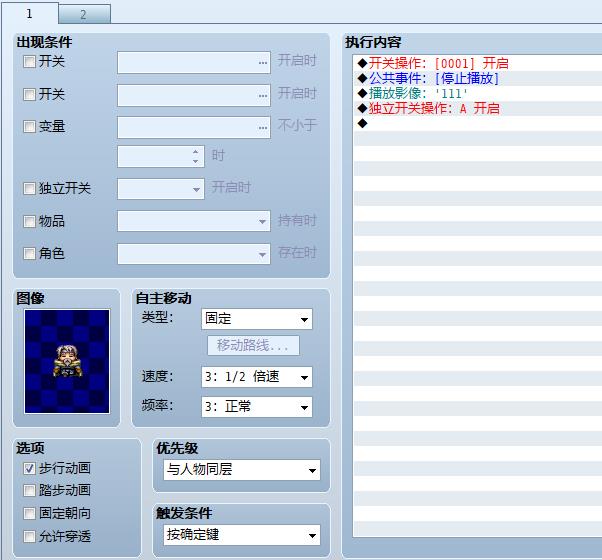Enable the 物品 condition checkbox

pyautogui.click(x=29, y=221)
